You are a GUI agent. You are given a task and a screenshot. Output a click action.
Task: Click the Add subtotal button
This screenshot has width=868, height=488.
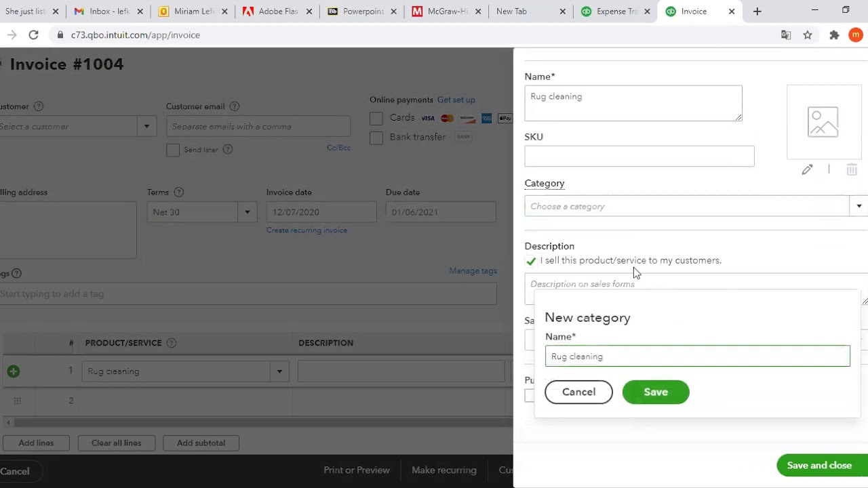[201, 443]
